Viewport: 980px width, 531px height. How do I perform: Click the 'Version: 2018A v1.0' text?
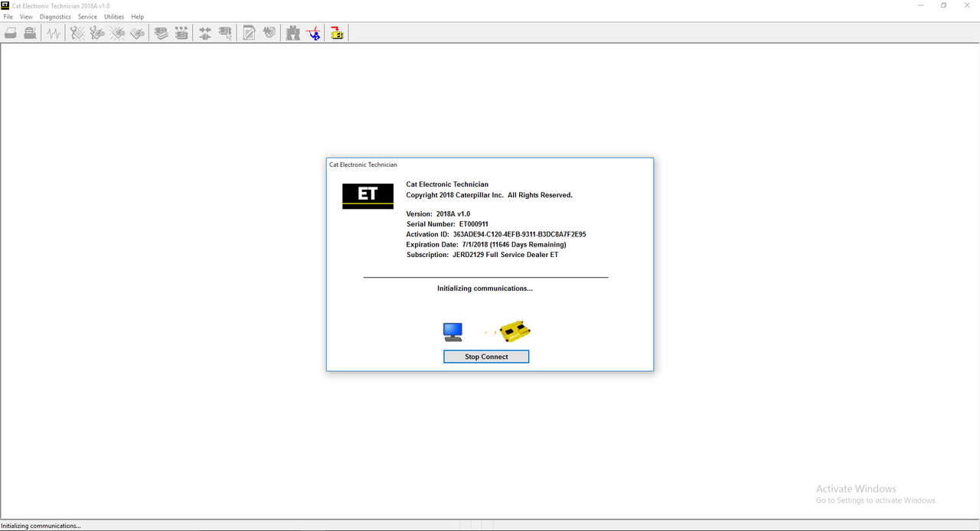(x=438, y=214)
